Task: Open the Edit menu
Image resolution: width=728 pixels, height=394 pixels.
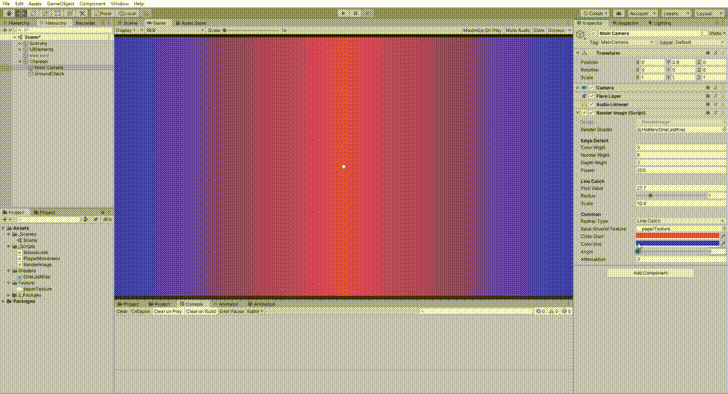Action: pos(19,3)
